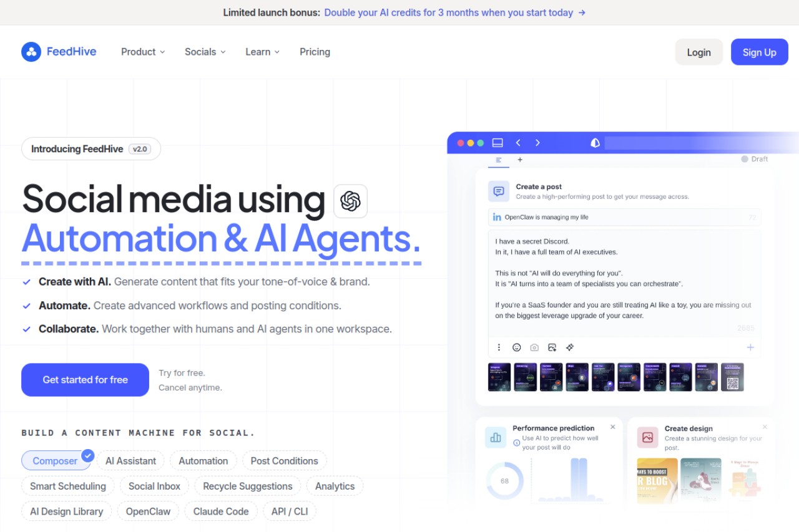Click the first post image thumbnail

[499, 377]
